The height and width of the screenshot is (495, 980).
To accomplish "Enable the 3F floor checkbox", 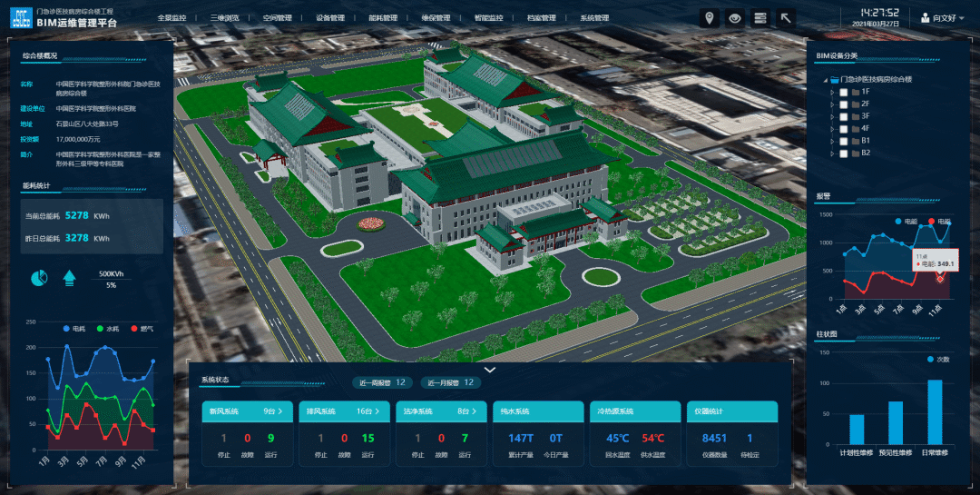I will (x=844, y=116).
